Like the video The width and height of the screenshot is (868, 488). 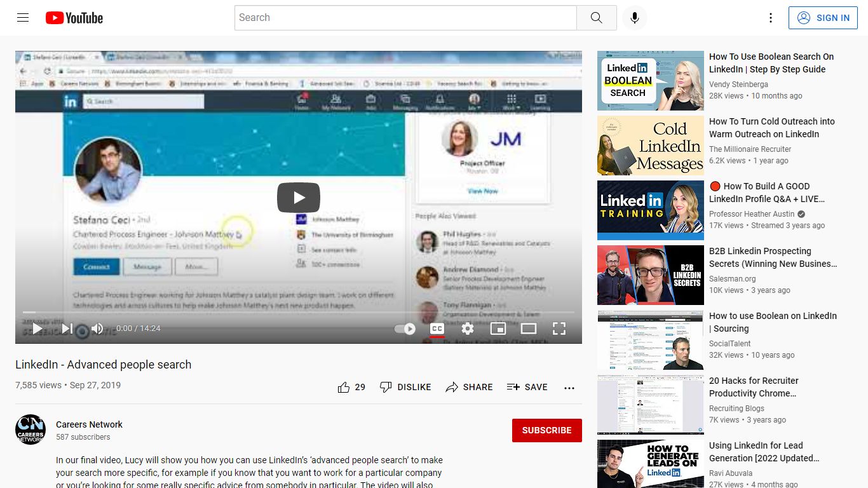[351, 387]
